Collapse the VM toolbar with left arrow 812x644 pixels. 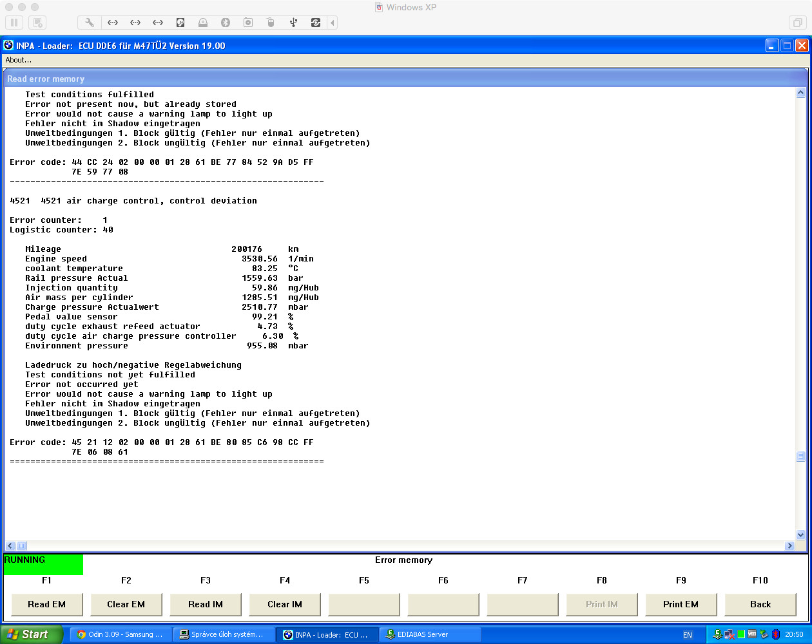coord(333,23)
